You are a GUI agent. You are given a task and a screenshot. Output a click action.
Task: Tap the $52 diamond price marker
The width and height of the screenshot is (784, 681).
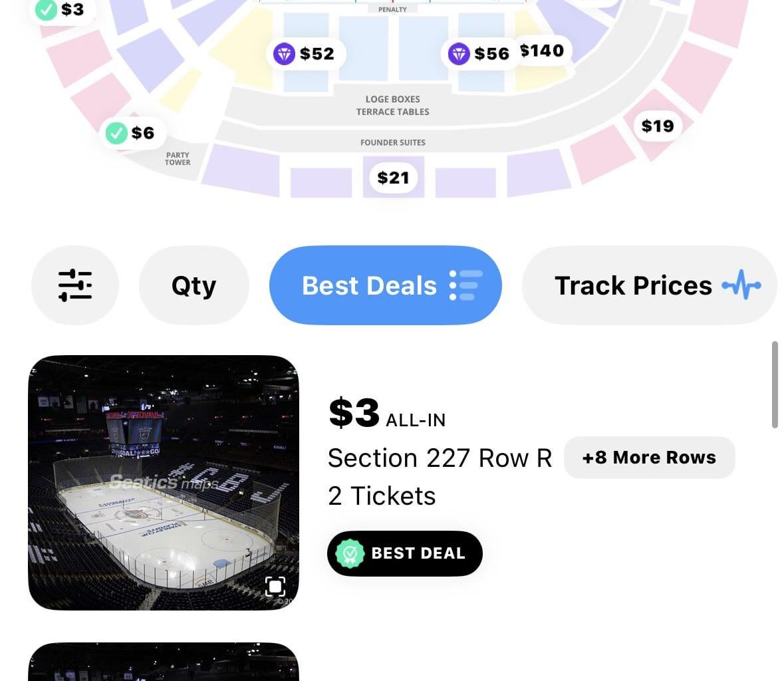[x=305, y=54]
